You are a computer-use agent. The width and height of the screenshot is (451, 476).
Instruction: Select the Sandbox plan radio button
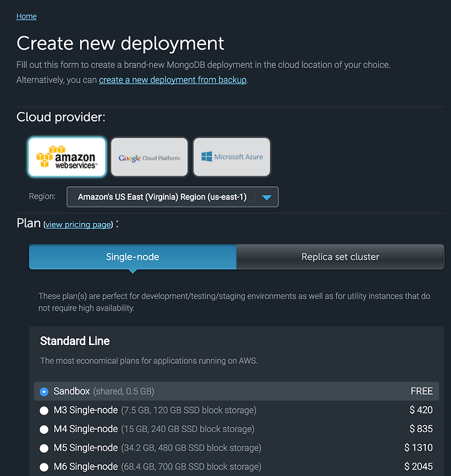point(44,391)
